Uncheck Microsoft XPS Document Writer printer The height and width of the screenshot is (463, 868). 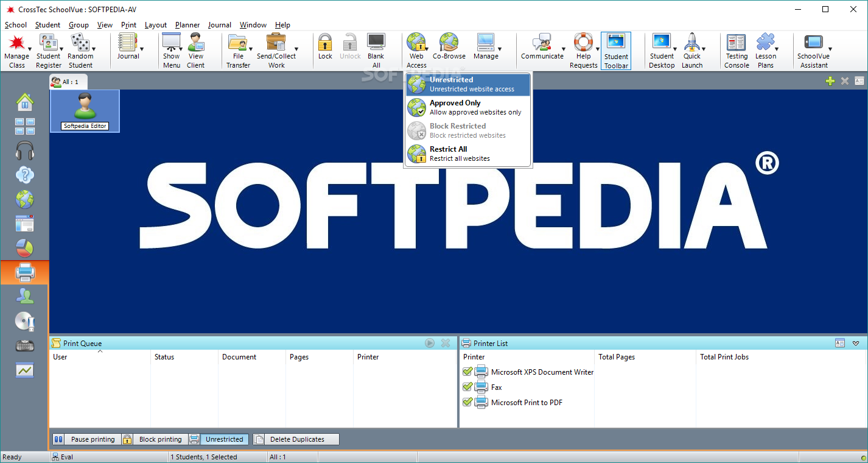click(x=467, y=372)
